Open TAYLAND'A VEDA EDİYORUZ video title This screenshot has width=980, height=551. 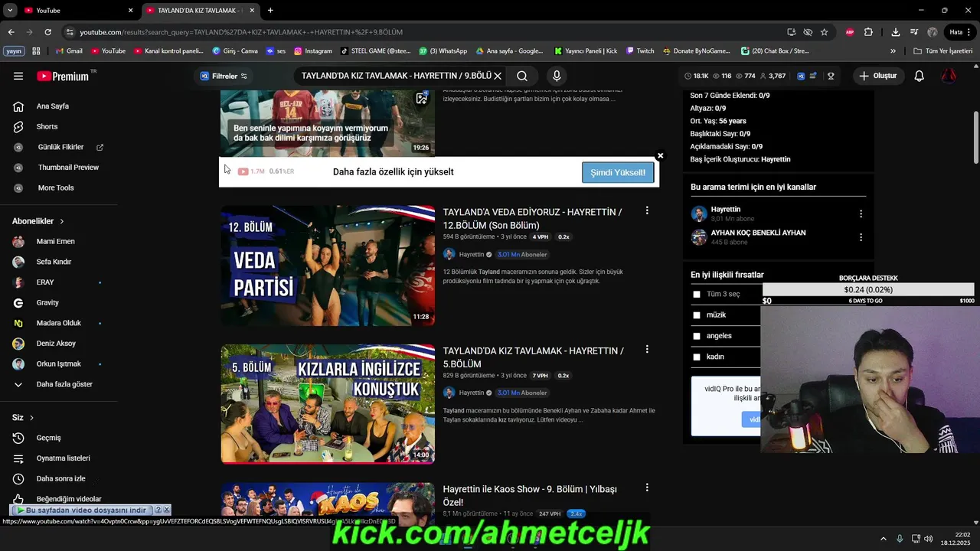tap(532, 219)
